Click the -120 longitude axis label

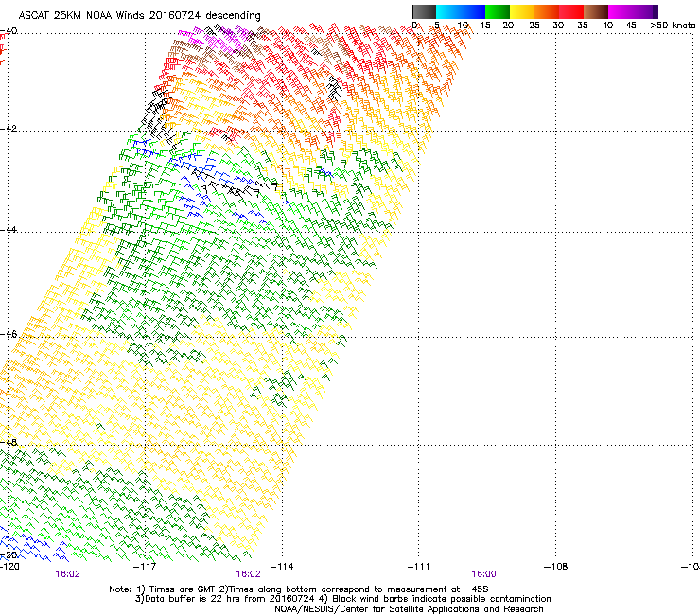pyautogui.click(x=9, y=567)
